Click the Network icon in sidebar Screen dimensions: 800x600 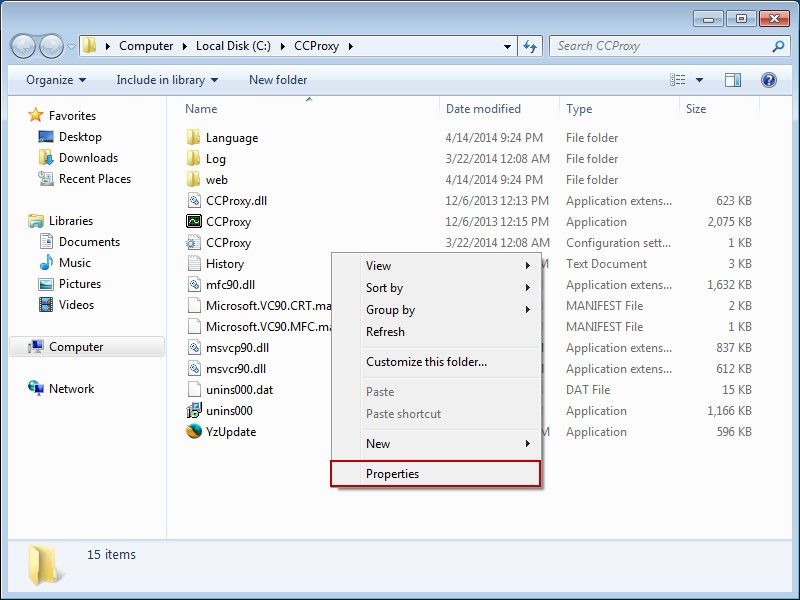tap(36, 388)
